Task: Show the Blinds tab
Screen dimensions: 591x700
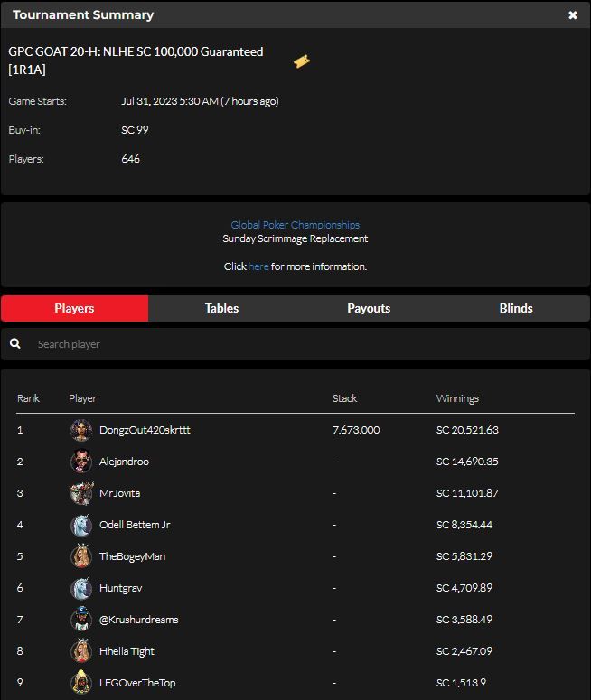Action: pos(516,308)
